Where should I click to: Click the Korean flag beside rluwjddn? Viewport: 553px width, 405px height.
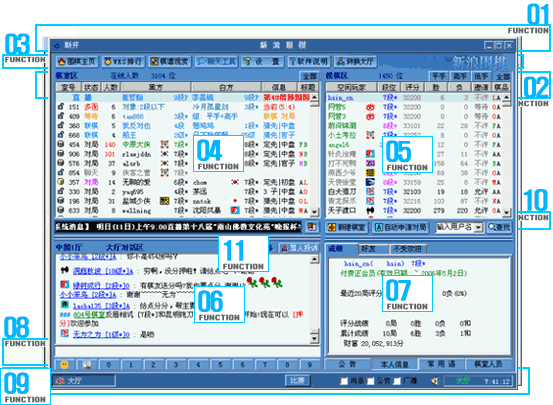(164, 154)
